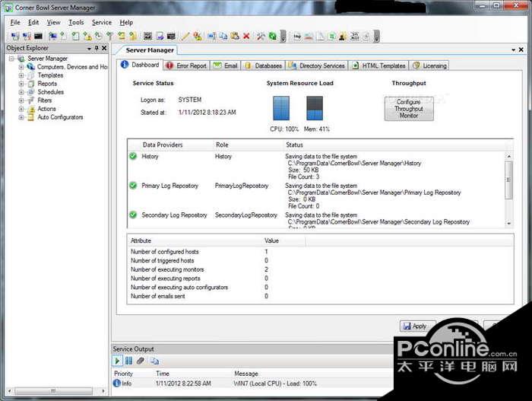Viewport: 532px width, 401px height.
Task: Click the pencil edit toolbar icon
Action: click(x=185, y=37)
